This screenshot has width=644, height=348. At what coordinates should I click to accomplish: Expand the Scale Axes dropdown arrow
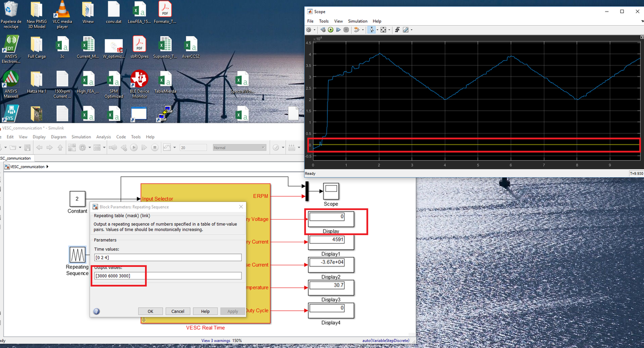click(389, 30)
